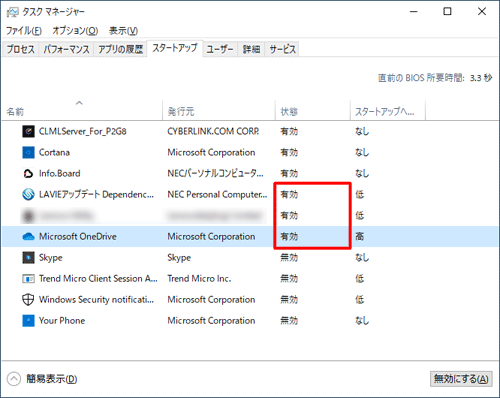Click the CLMLServer_For_P2G8 app icon
500x398 pixels.
pyautogui.click(x=28, y=131)
